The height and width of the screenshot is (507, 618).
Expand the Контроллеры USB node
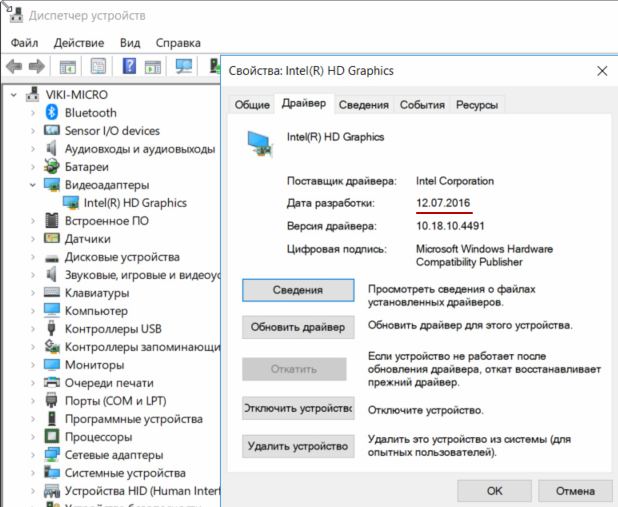pyautogui.click(x=33, y=329)
